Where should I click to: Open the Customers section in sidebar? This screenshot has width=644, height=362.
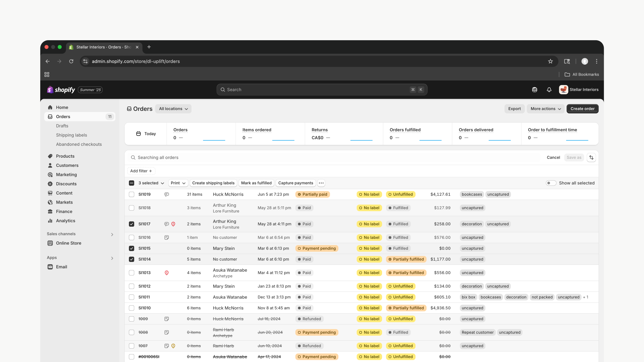point(67,165)
